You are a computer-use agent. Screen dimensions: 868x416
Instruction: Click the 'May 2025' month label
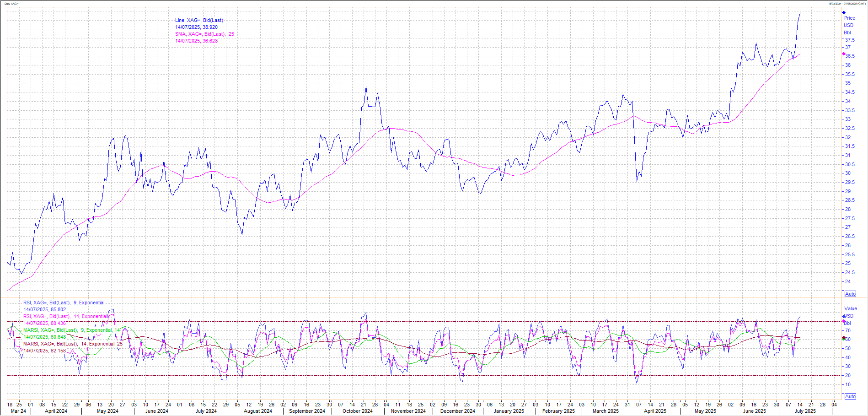(x=706, y=411)
